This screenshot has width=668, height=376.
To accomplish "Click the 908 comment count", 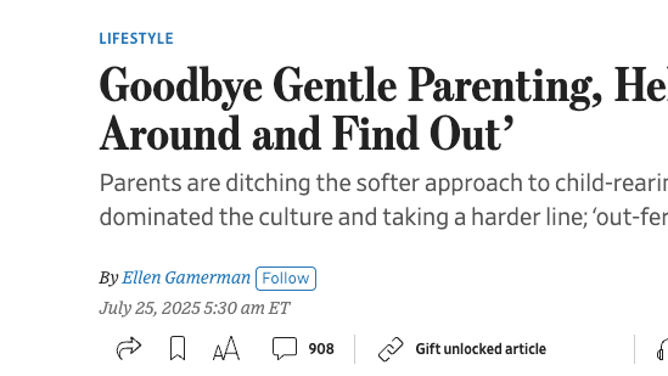I will point(321,349).
